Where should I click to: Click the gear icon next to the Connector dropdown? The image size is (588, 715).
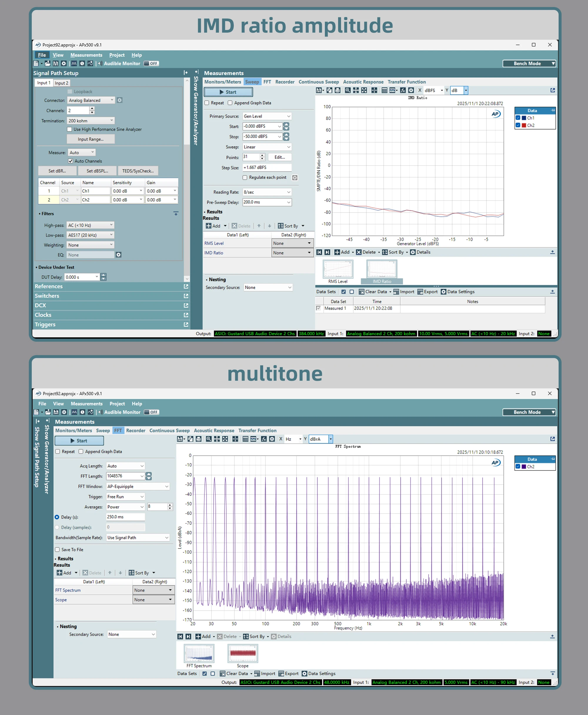coord(120,100)
